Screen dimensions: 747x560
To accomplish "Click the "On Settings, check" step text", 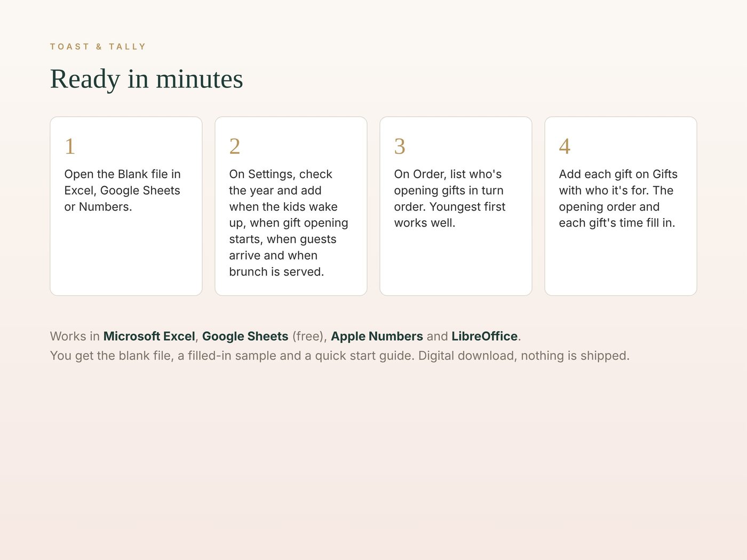I will pos(281,174).
